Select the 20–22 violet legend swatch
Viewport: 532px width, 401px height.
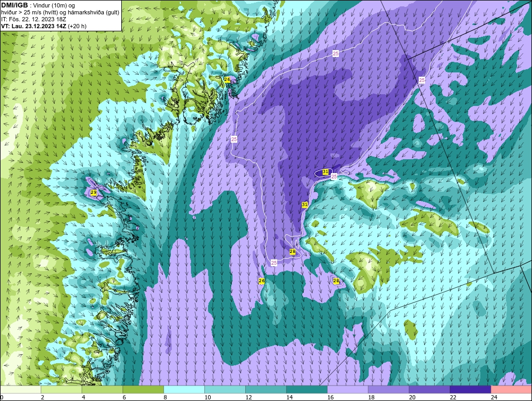tap(429, 389)
